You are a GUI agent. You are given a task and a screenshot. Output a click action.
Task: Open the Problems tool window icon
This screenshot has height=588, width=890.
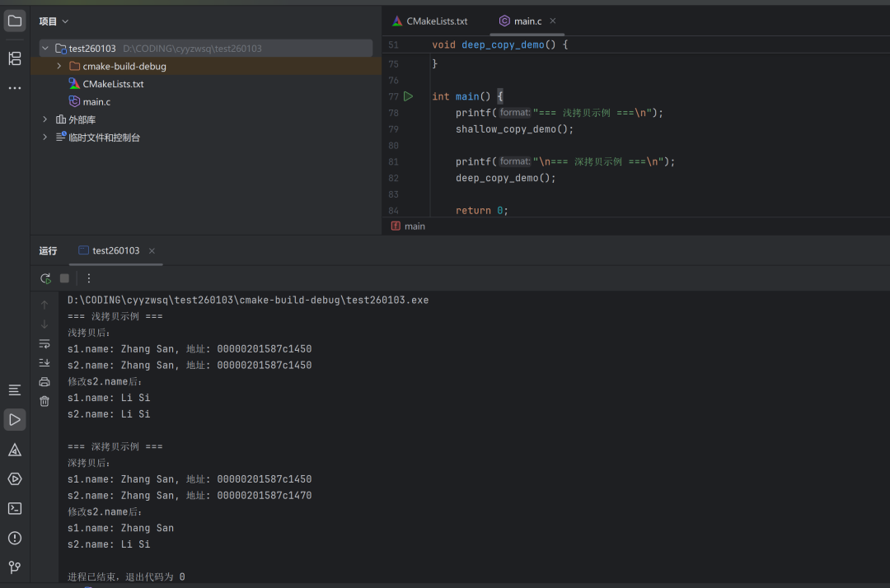pyautogui.click(x=15, y=538)
